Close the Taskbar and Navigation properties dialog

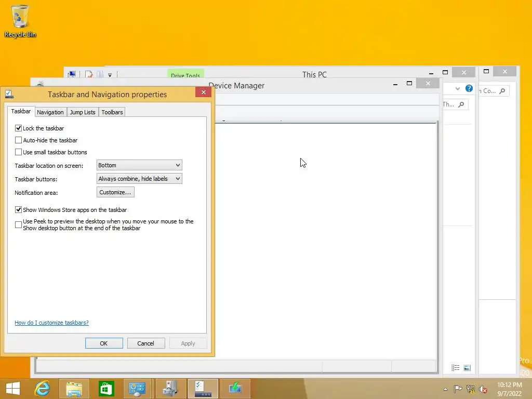point(203,92)
